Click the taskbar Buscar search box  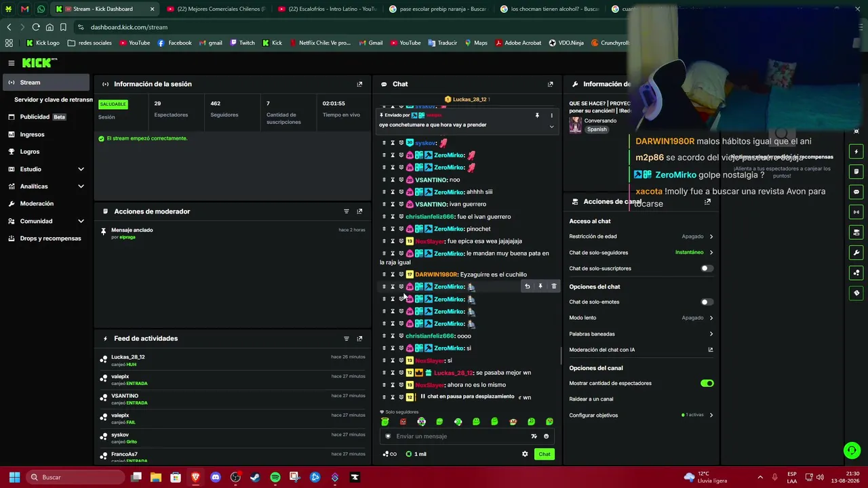pos(75,477)
